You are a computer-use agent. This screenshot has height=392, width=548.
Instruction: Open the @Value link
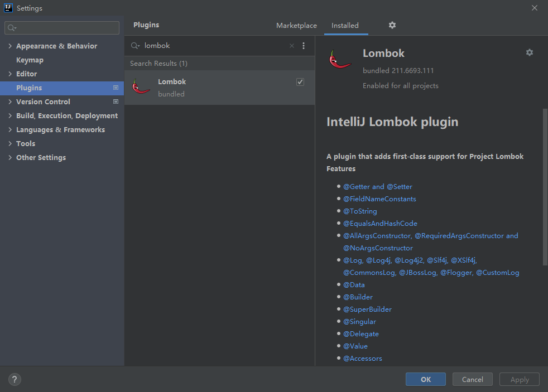[355, 346]
